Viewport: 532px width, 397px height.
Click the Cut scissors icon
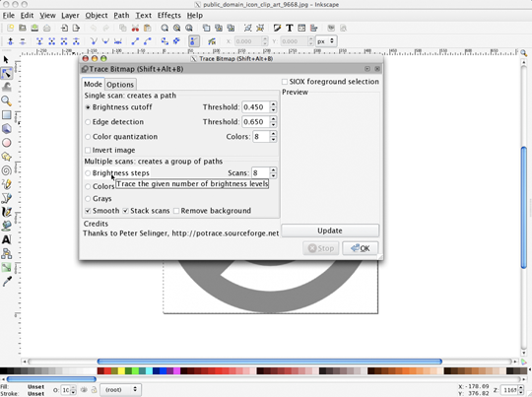[x=135, y=28]
